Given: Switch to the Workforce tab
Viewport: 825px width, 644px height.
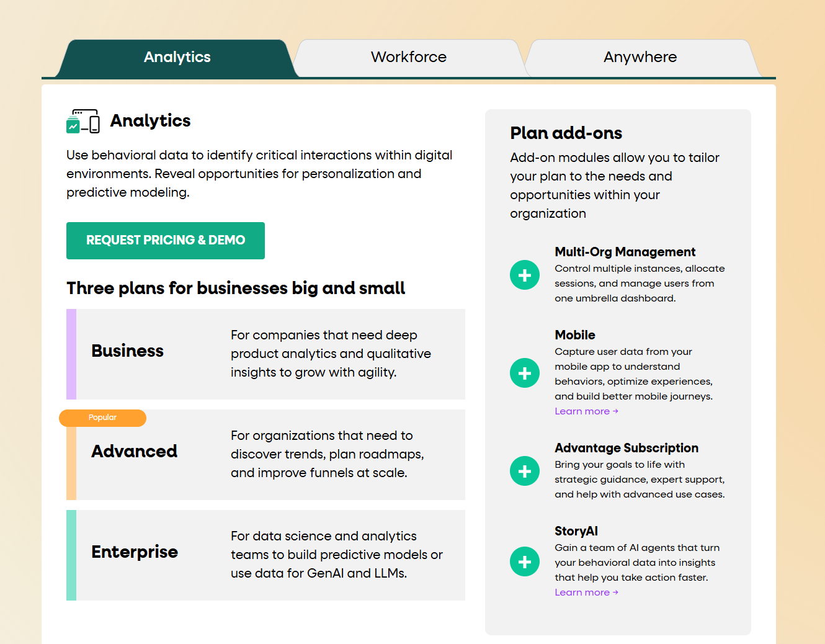Looking at the screenshot, I should pos(408,57).
